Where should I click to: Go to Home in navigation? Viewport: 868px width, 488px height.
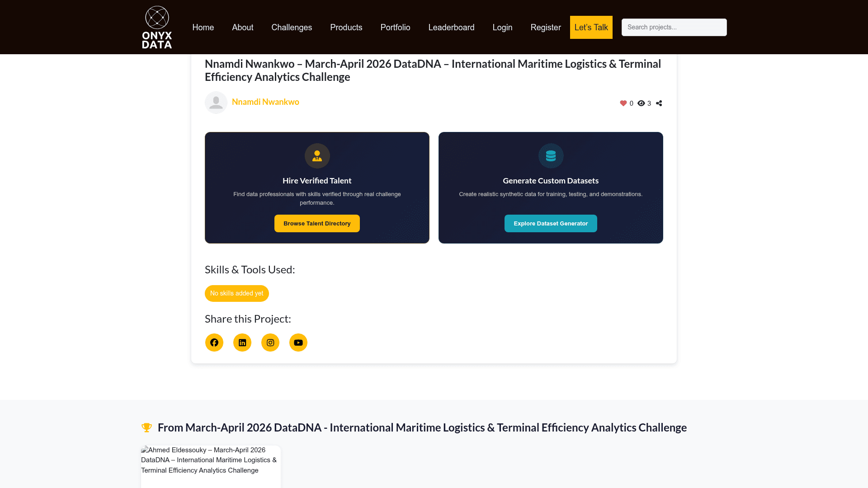[x=203, y=27]
